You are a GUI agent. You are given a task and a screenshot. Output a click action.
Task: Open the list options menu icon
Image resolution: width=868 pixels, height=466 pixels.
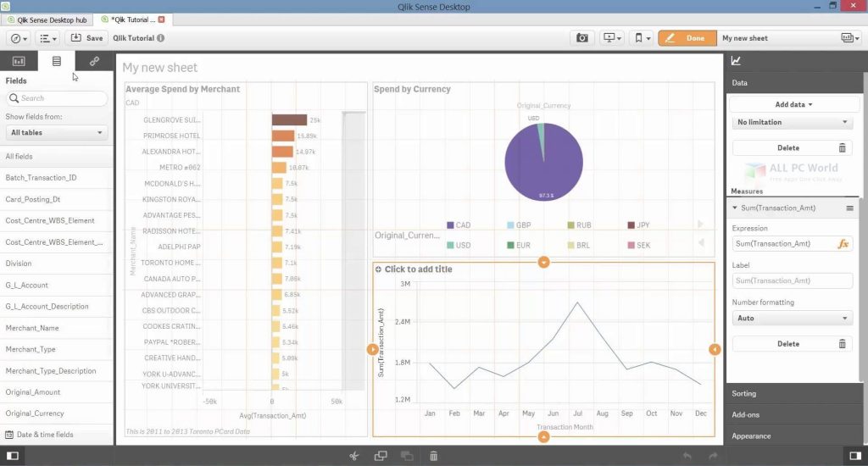48,38
